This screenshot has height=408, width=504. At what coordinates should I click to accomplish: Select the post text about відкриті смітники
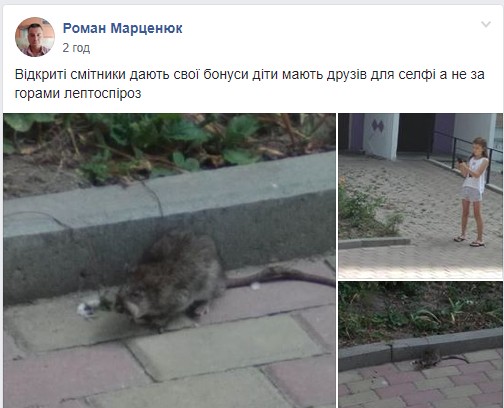coord(249,84)
